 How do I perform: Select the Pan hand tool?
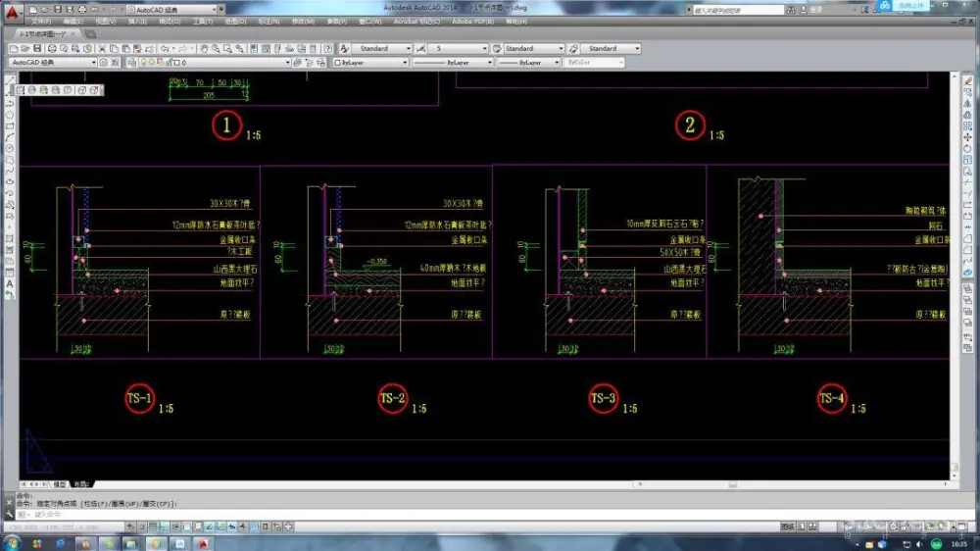point(206,48)
